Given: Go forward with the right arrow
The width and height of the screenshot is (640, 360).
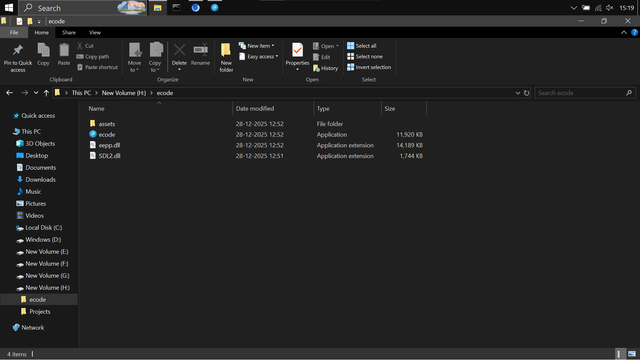Looking at the screenshot, I should click(x=24, y=93).
